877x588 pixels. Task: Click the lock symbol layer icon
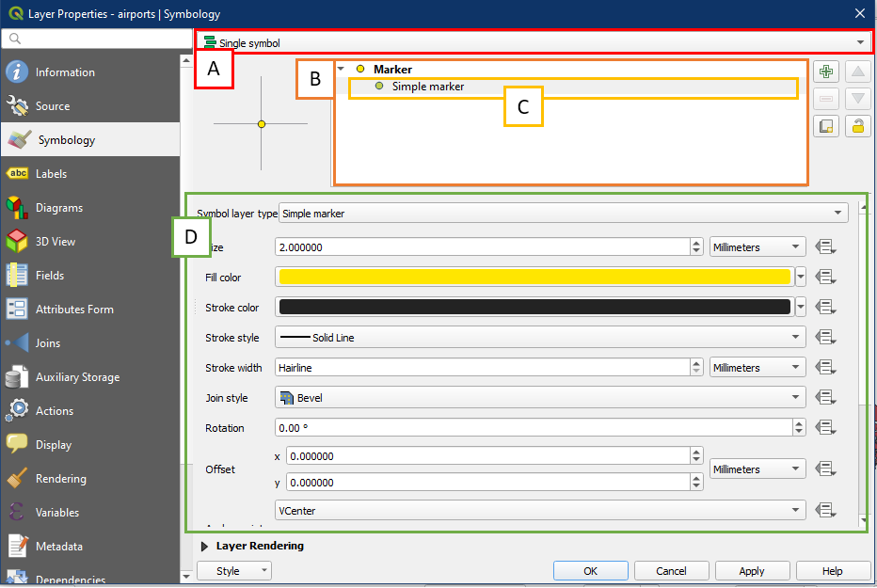coord(856,126)
